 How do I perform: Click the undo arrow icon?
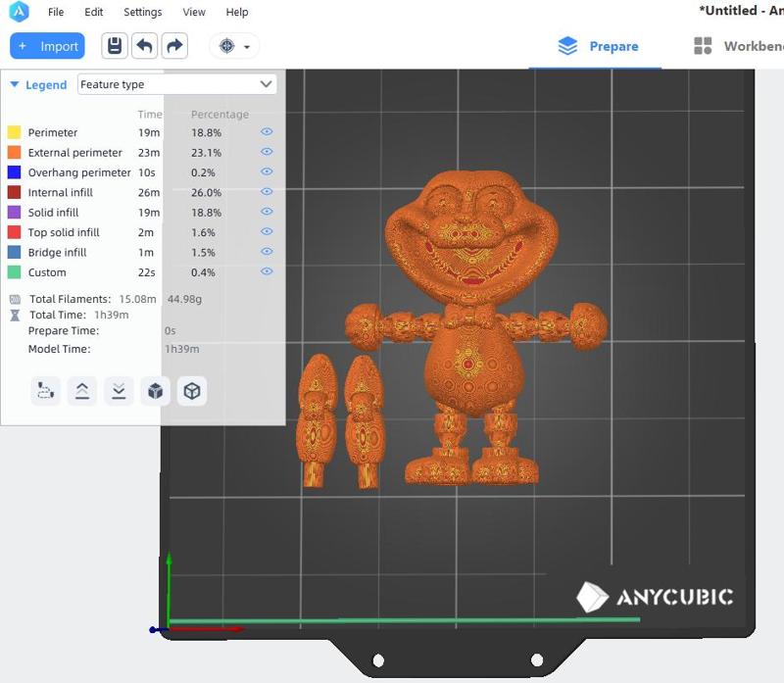click(144, 46)
